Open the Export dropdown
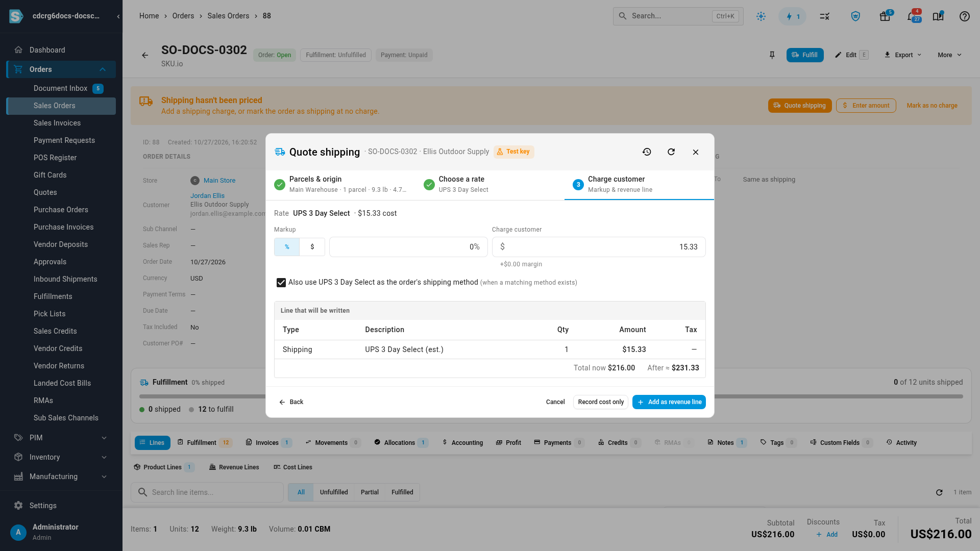Screen dimensions: 980x551 903,55
